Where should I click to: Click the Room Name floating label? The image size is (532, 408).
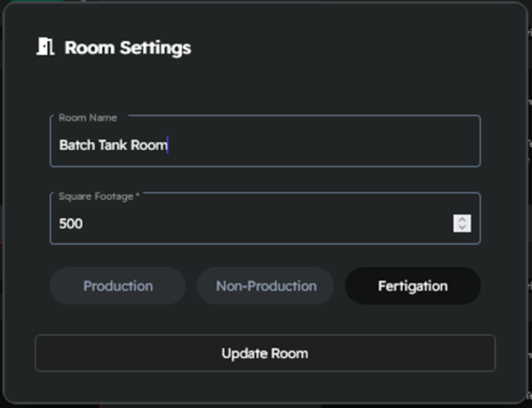pos(88,117)
